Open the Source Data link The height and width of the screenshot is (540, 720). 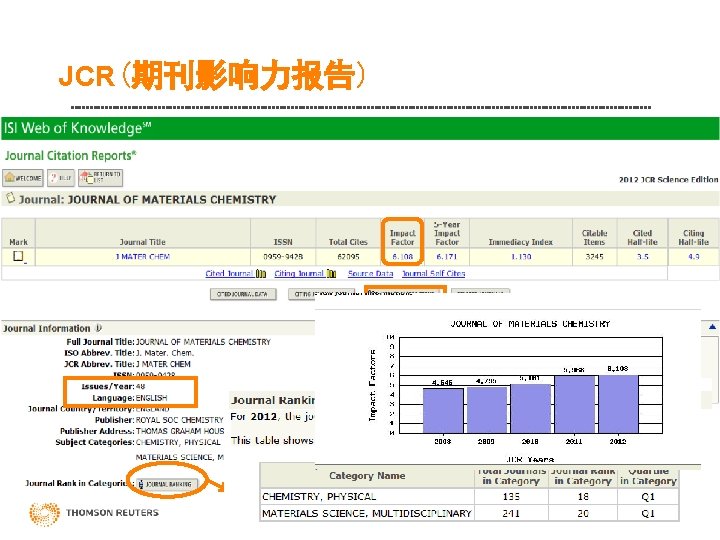tap(371, 274)
